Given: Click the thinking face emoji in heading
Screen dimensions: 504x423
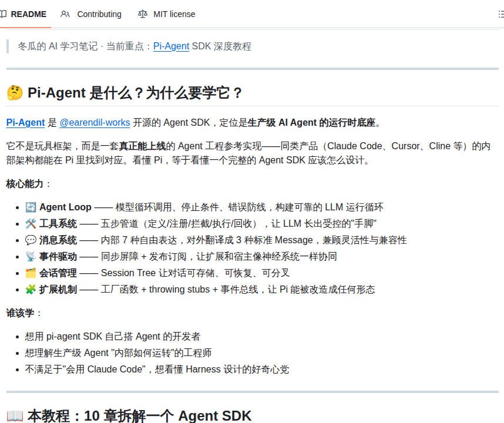Looking at the screenshot, I should [15, 93].
